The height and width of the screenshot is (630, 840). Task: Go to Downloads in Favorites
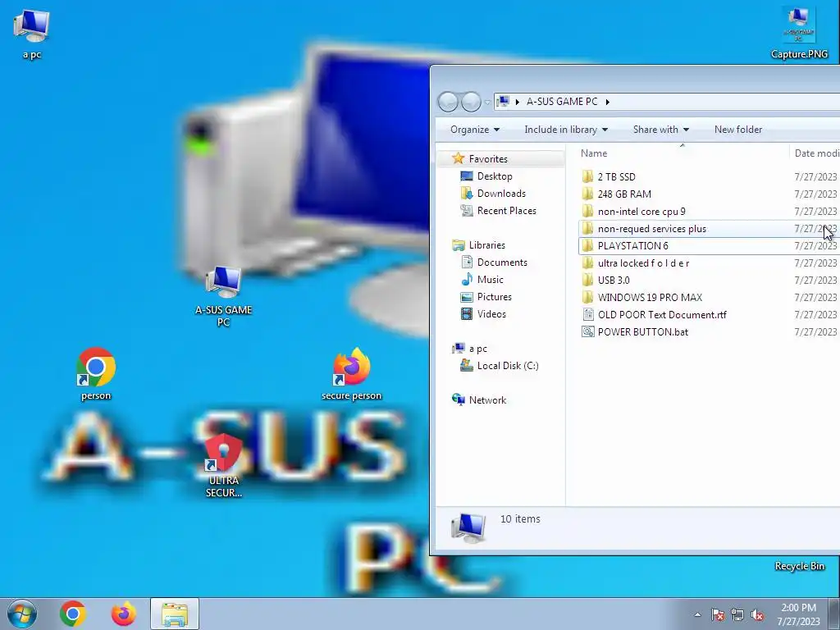[501, 194]
